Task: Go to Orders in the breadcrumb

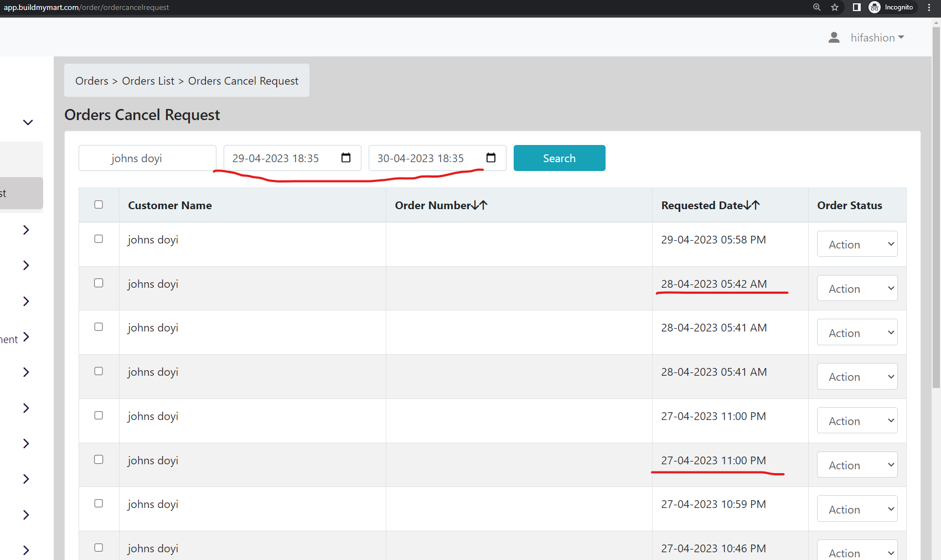Action: pyautogui.click(x=92, y=81)
